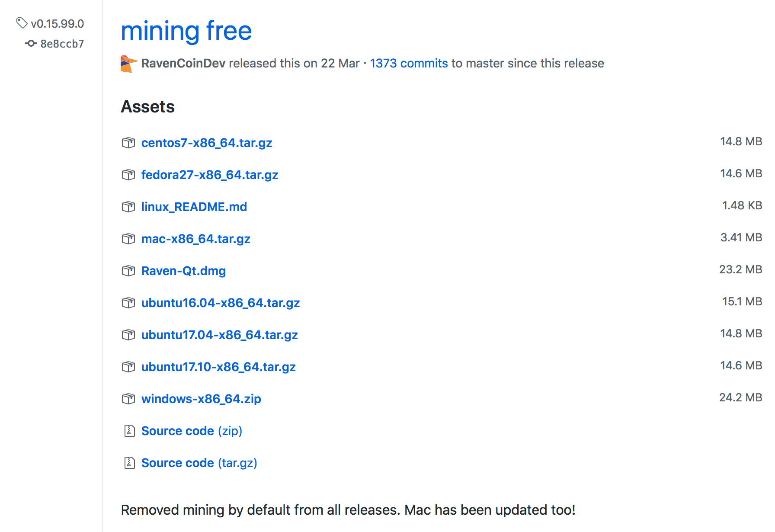Click the 3.41 MB size of mac-x86_64.tar.gz
Screen dimensions: 775x532
[741, 237]
